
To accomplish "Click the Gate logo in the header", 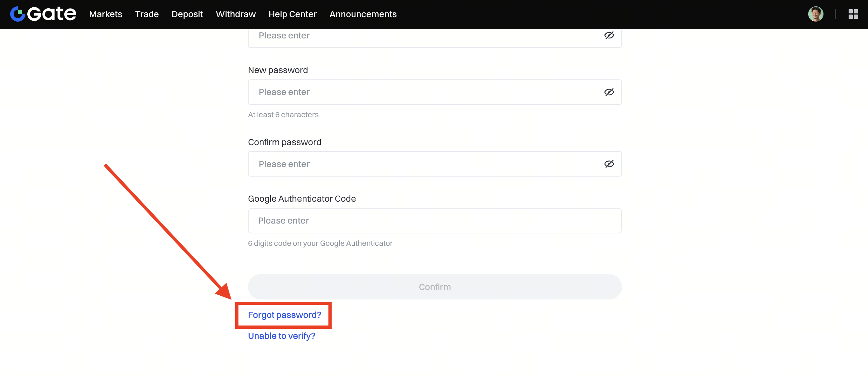I will (x=43, y=14).
